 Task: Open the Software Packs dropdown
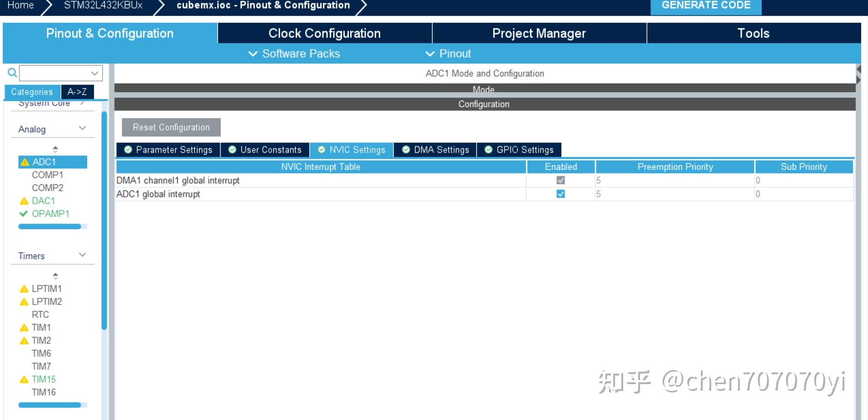[x=294, y=54]
